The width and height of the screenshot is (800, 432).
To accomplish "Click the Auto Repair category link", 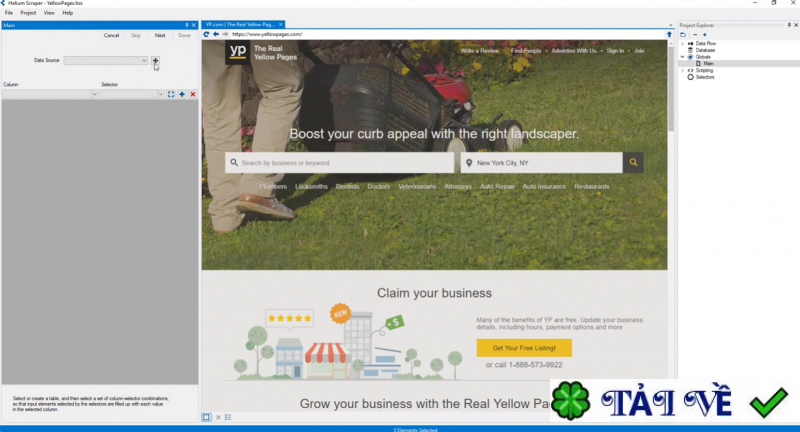I will [x=497, y=187].
